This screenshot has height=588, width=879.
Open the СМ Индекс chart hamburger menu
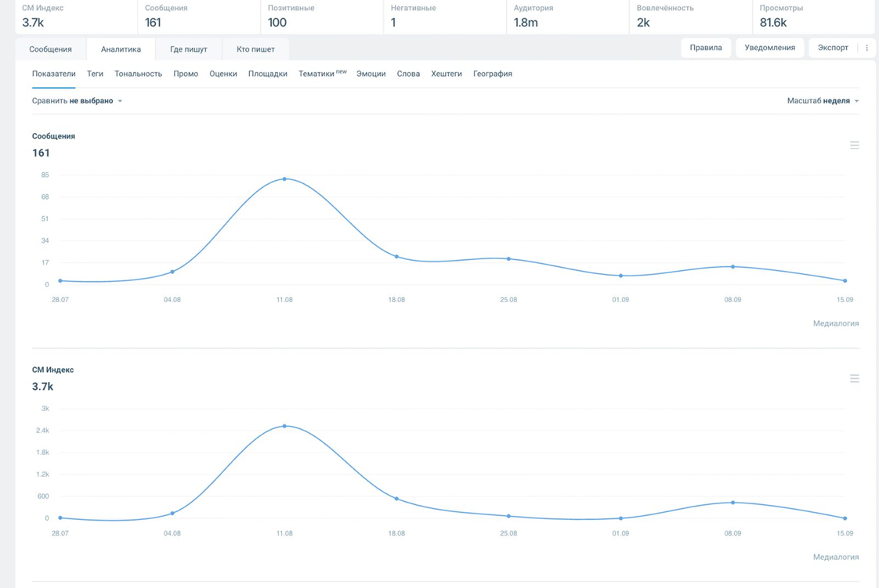pos(854,378)
